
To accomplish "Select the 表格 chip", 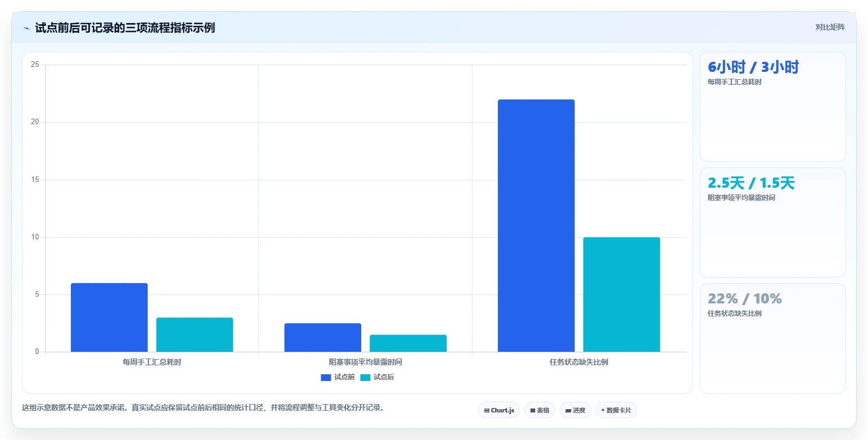I will click(539, 410).
